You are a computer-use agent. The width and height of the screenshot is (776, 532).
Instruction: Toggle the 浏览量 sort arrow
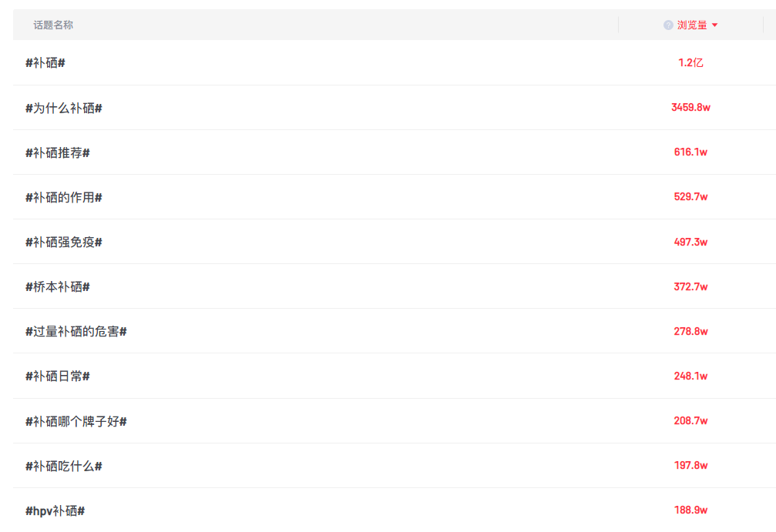(715, 25)
